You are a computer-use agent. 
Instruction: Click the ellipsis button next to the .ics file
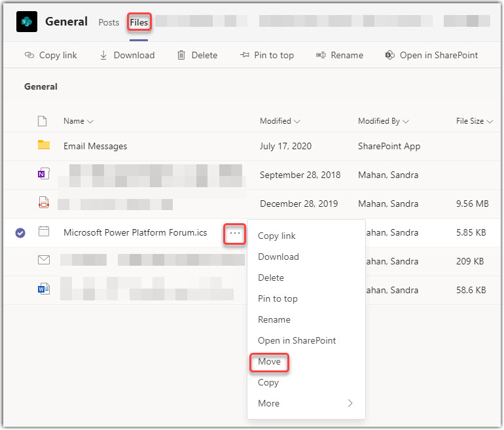[235, 233]
